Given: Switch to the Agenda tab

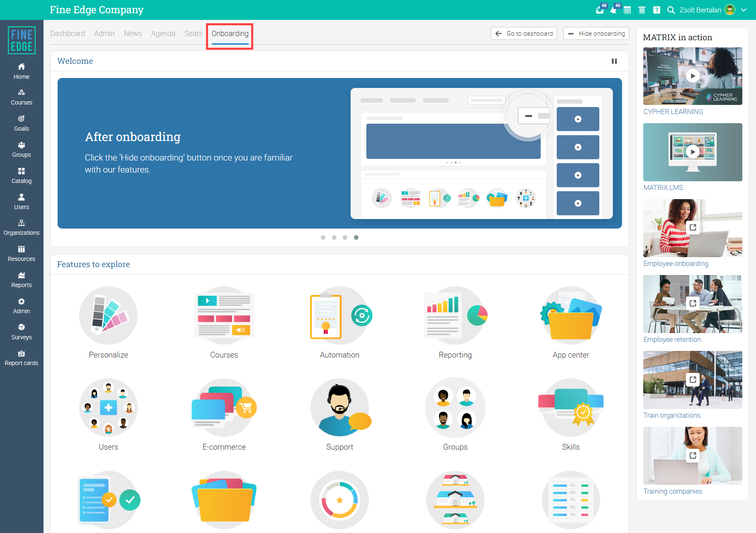Looking at the screenshot, I should [163, 34].
